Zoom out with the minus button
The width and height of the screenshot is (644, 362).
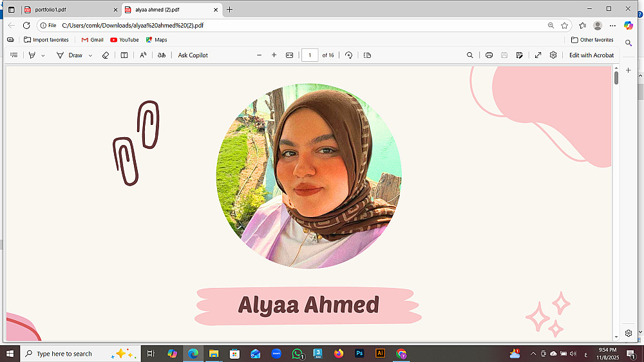259,55
